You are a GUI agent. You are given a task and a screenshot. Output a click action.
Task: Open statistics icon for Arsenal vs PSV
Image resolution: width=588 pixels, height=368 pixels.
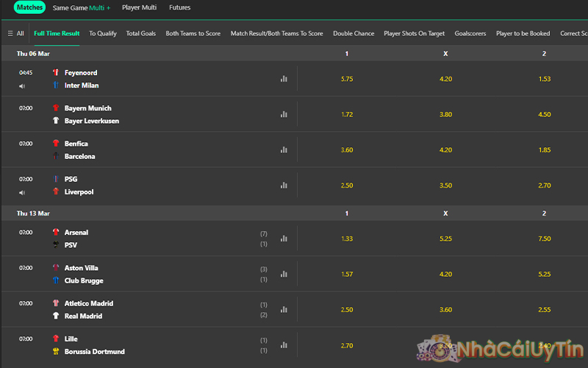click(x=284, y=238)
